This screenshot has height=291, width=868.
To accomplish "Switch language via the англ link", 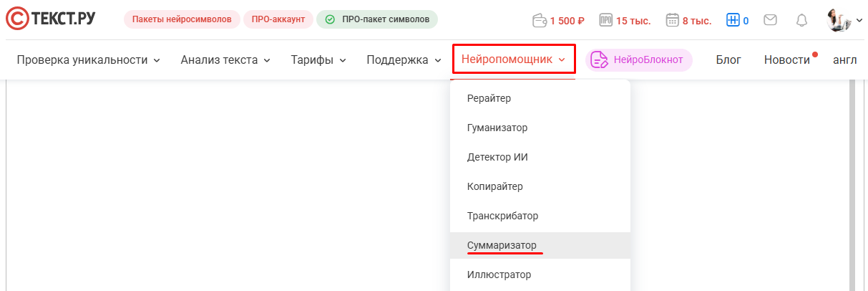I will [x=844, y=59].
